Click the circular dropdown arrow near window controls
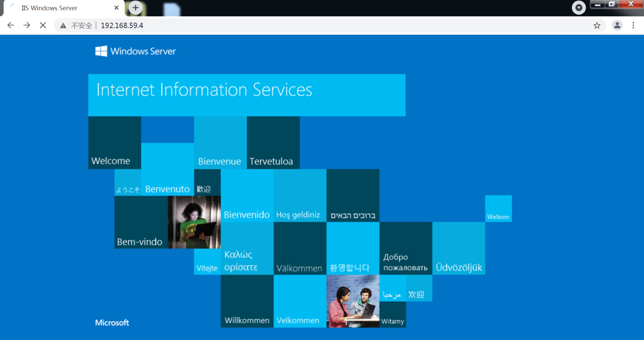Image resolution: width=644 pixels, height=340 pixels. click(x=579, y=8)
